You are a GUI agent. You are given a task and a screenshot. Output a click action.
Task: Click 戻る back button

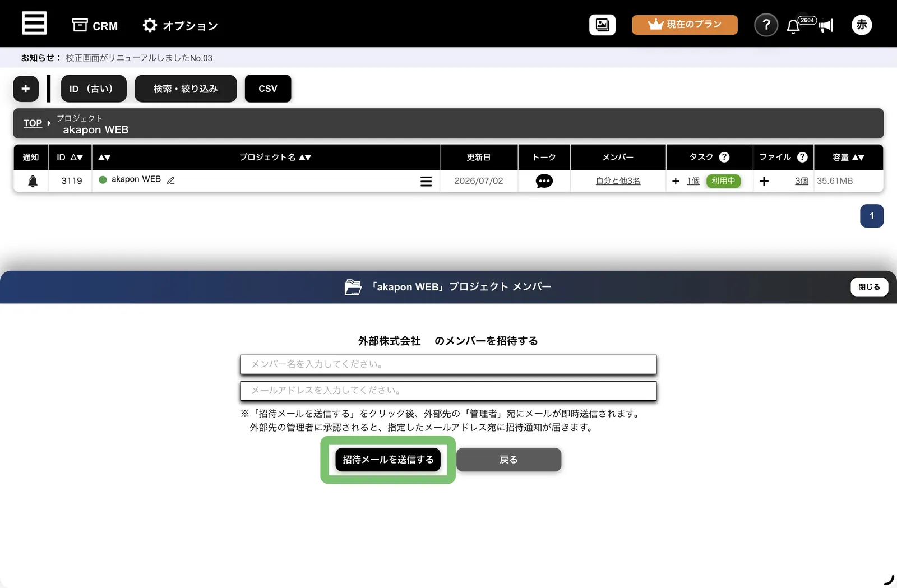pyautogui.click(x=508, y=460)
